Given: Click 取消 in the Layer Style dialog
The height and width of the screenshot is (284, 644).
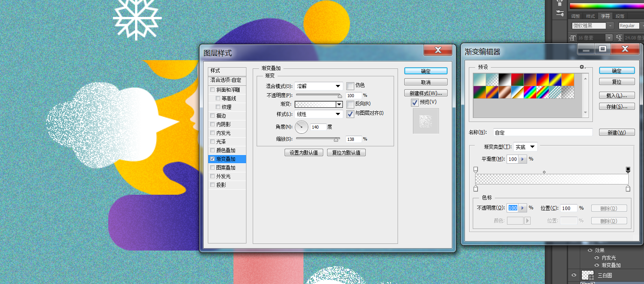Looking at the screenshot, I should [426, 82].
